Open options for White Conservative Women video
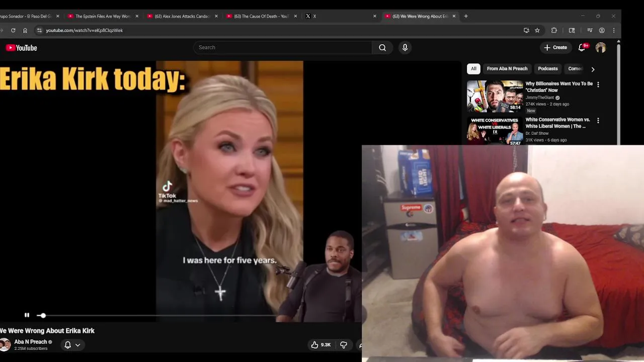The height and width of the screenshot is (362, 644). tap(598, 121)
